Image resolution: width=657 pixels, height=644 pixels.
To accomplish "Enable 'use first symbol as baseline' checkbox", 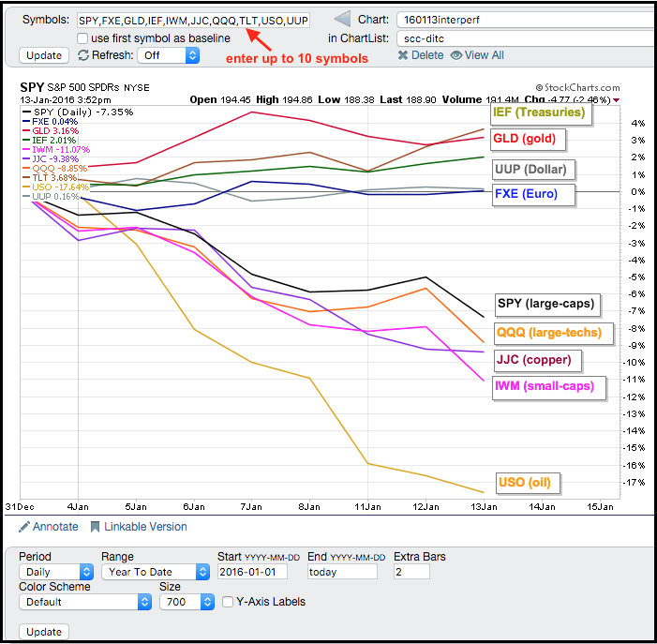I will pos(82,38).
